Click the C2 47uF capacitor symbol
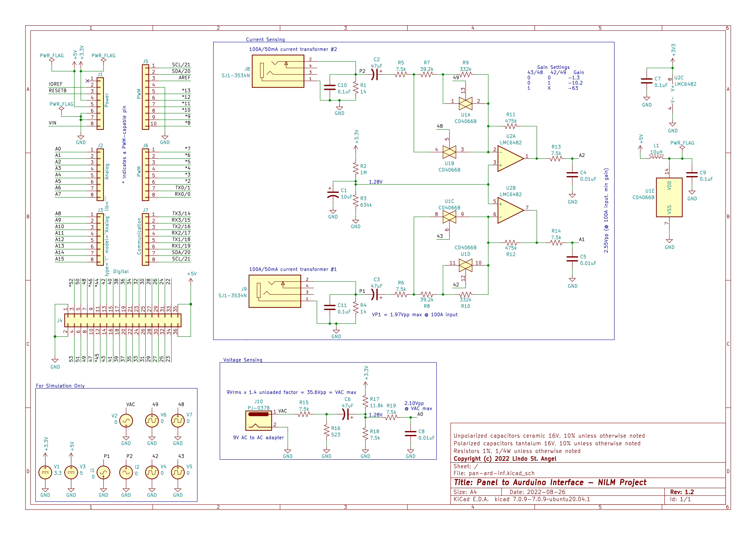The image size is (756, 535). (x=375, y=74)
